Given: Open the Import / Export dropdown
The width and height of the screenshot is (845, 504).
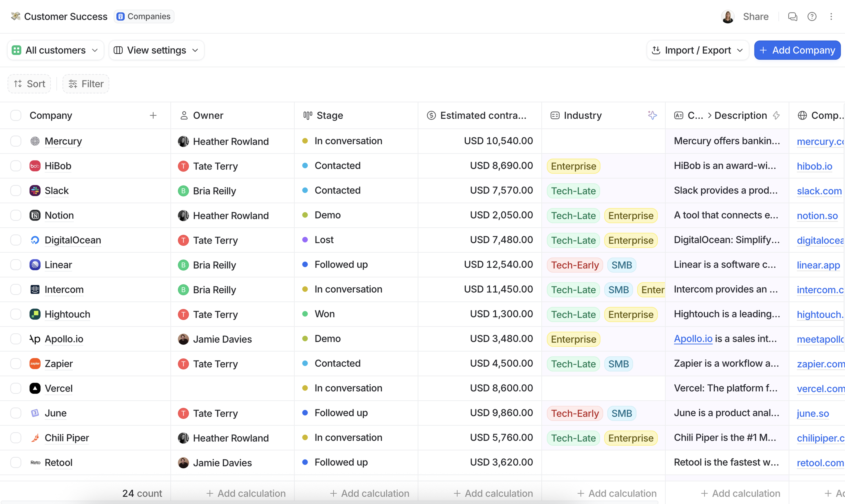Looking at the screenshot, I should point(697,50).
